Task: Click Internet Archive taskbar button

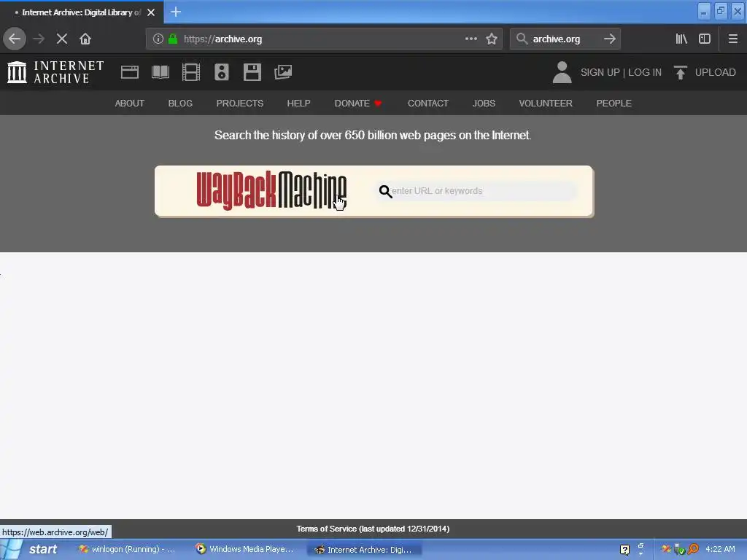Action: coord(364,550)
